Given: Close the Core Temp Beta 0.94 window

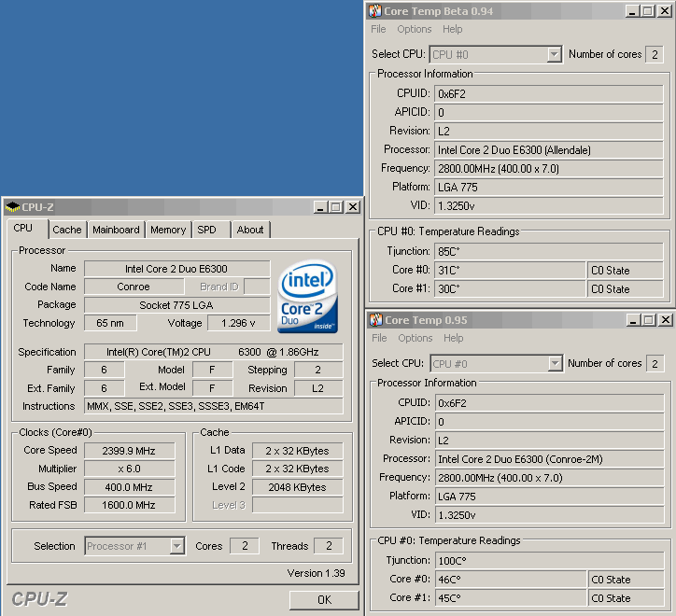Looking at the screenshot, I should pyautogui.click(x=665, y=11).
